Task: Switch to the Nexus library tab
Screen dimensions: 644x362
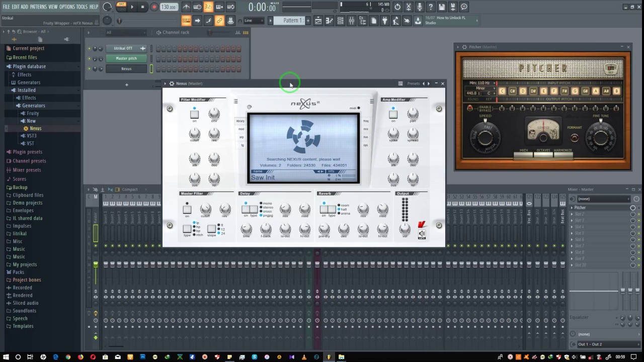Action: click(240, 121)
